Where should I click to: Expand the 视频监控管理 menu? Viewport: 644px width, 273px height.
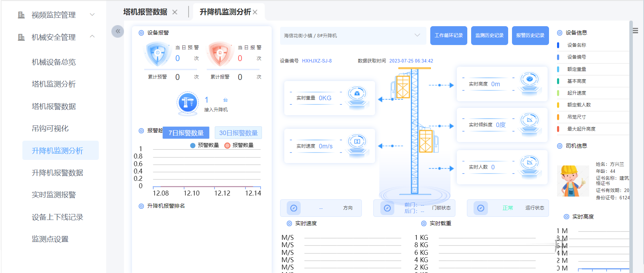tap(56, 15)
